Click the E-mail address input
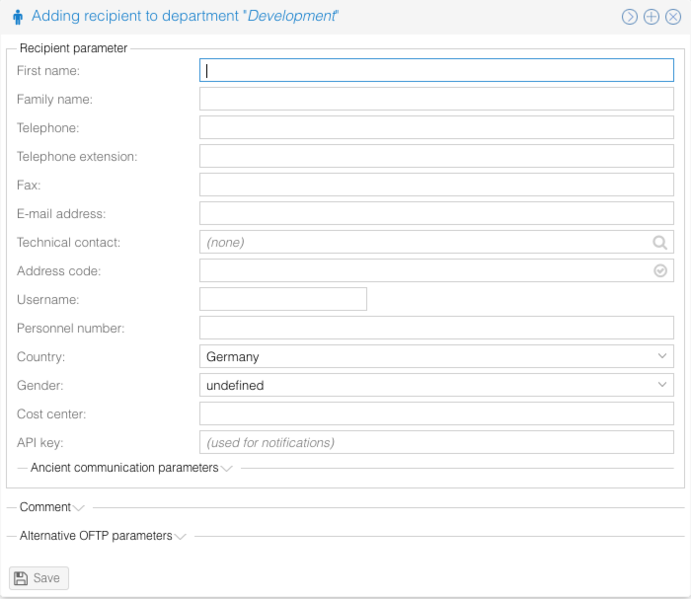 click(x=437, y=214)
